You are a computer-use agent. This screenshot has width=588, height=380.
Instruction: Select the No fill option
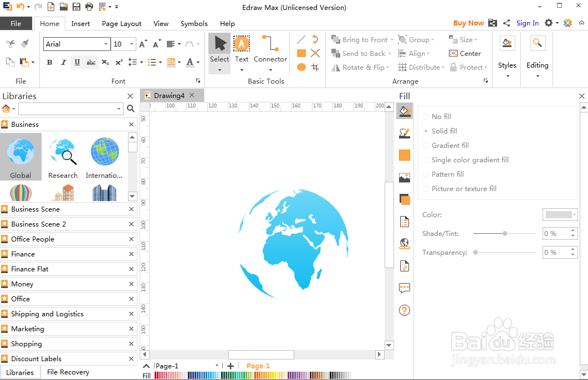point(437,116)
